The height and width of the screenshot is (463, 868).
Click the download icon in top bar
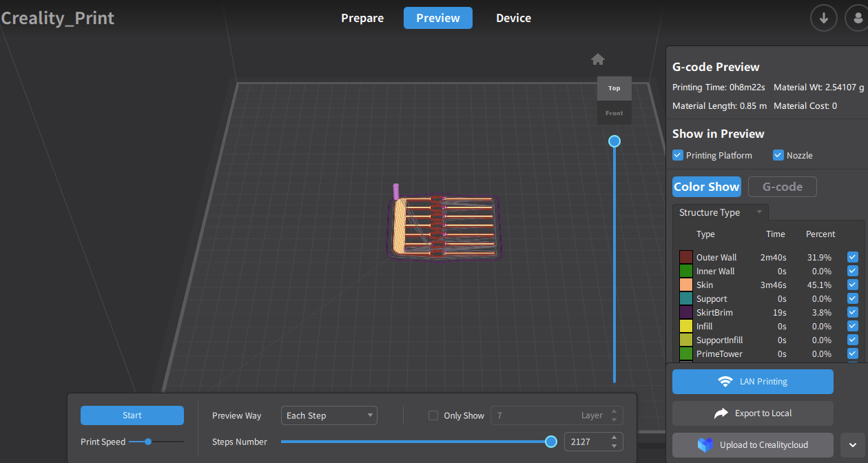pyautogui.click(x=823, y=18)
